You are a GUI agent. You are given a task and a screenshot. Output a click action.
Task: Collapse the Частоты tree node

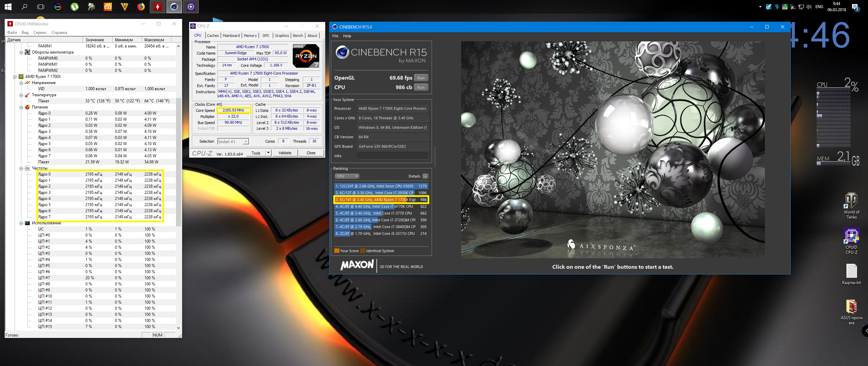[x=21, y=168]
